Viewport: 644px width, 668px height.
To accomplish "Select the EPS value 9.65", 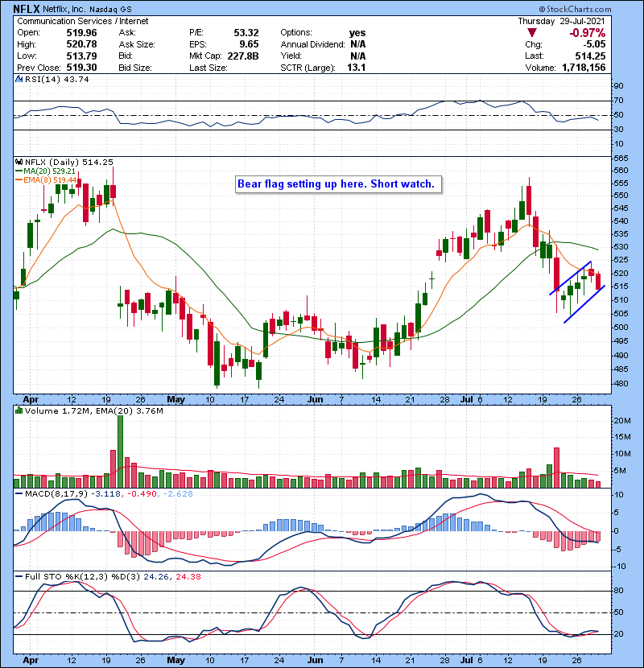I will (x=249, y=44).
